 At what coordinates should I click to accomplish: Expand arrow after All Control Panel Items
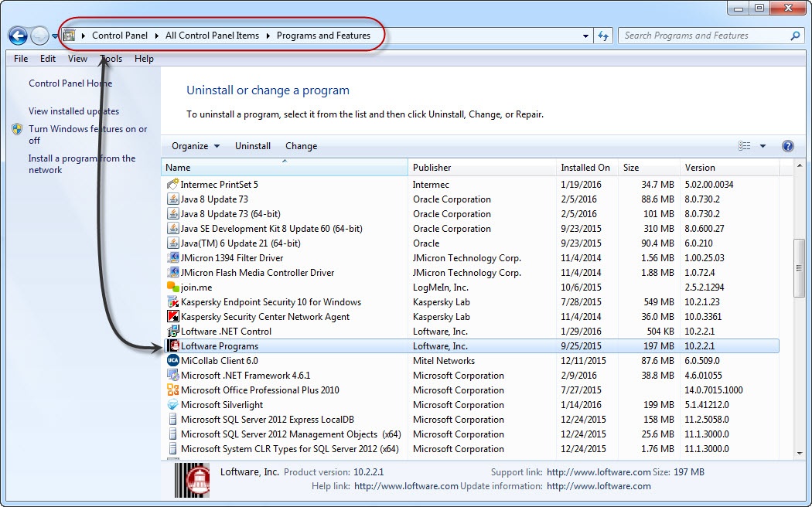coord(268,36)
